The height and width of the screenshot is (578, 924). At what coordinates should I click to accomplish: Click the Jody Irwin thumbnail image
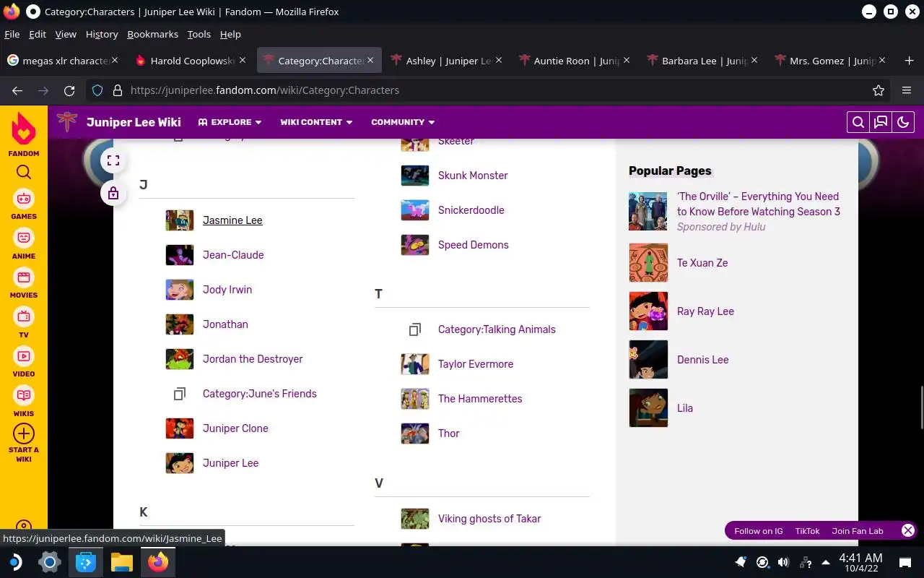point(180,290)
